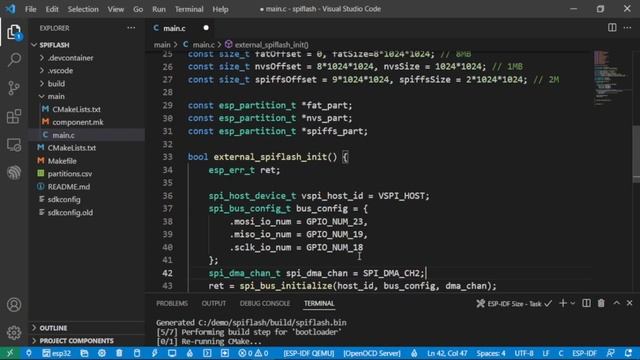
Task: Click the errors and warnings count
Action: [x=253, y=353]
